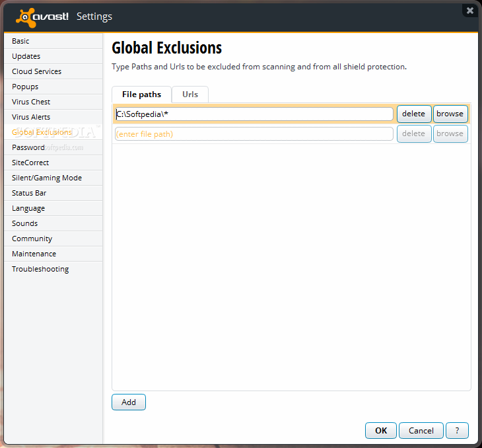Close the Settings window

(x=469, y=11)
